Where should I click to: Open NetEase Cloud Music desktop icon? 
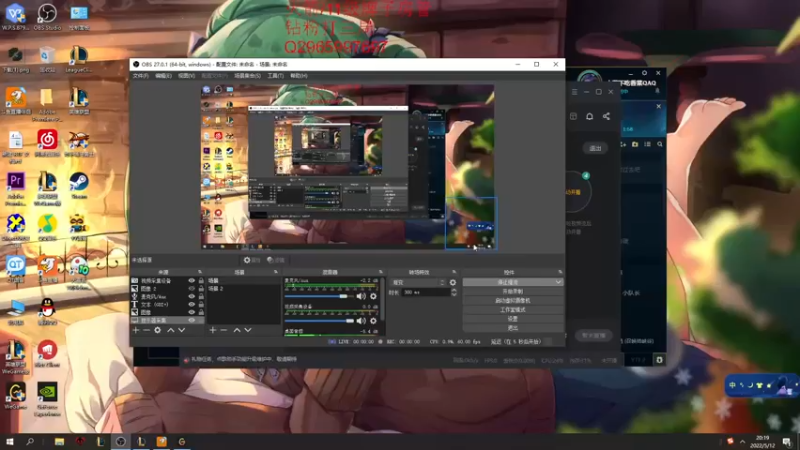click(47, 143)
